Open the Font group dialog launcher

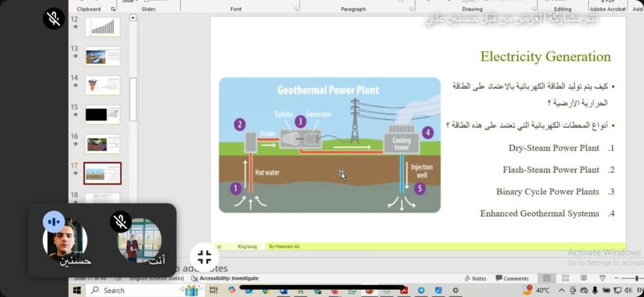click(296, 9)
